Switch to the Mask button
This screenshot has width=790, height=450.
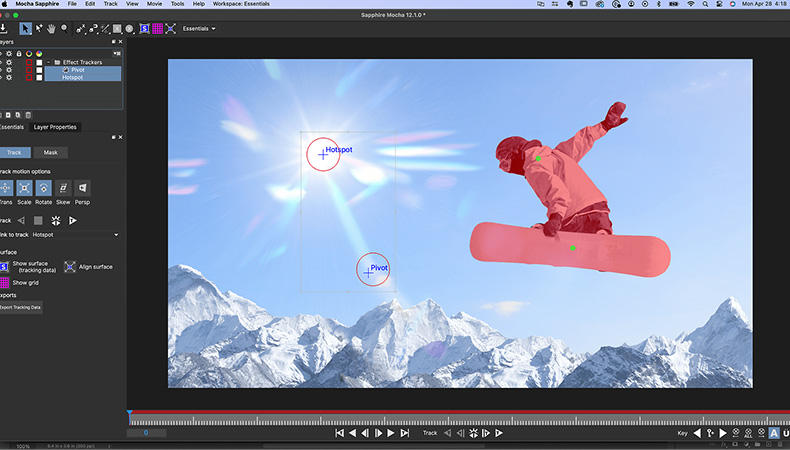coord(50,152)
